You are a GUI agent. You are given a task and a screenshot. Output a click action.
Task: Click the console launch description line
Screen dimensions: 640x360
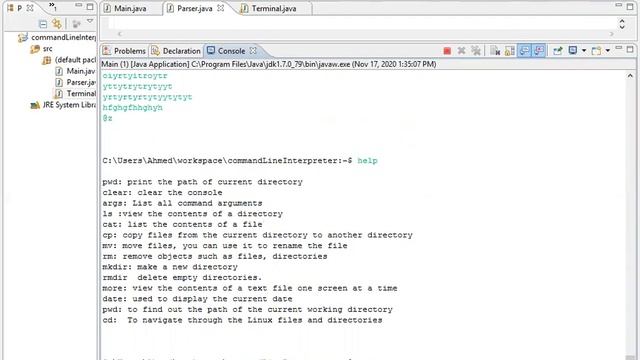pyautogui.click(x=269, y=64)
